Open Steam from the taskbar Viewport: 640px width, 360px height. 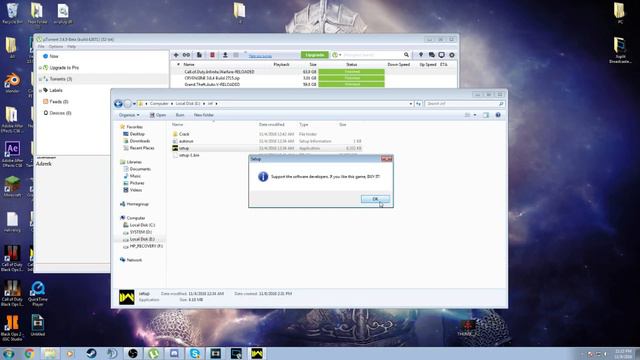91,353
